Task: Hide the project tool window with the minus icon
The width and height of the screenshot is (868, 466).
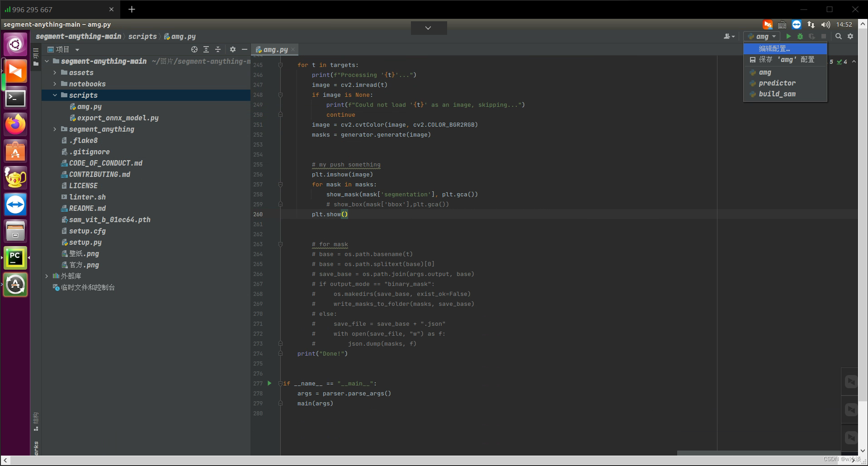Action: pos(244,49)
